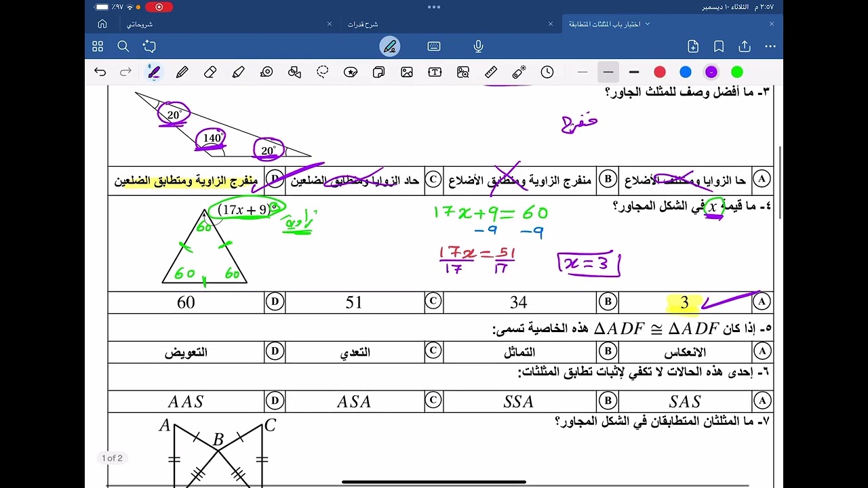Open the recent history clock tool

[547, 72]
